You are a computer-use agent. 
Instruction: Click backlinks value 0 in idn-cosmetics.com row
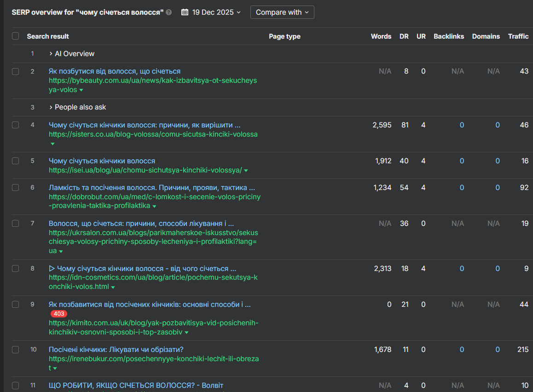pyautogui.click(x=462, y=268)
